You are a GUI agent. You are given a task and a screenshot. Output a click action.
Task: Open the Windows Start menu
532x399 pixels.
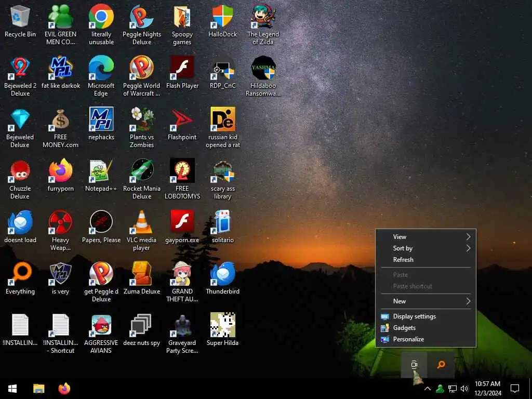(x=12, y=389)
